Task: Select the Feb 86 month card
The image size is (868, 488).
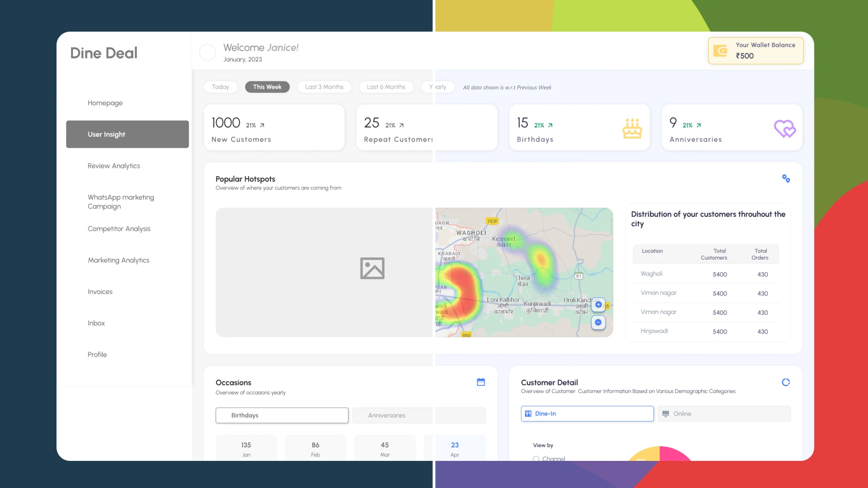Action: click(315, 448)
